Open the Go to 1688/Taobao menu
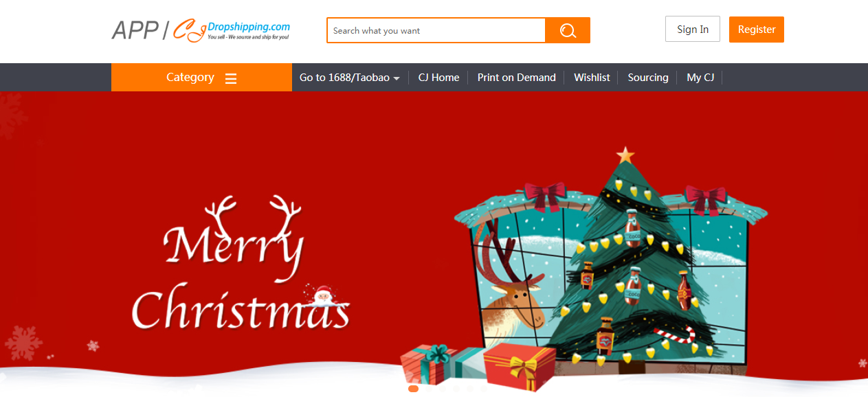The height and width of the screenshot is (397, 868). [x=349, y=78]
